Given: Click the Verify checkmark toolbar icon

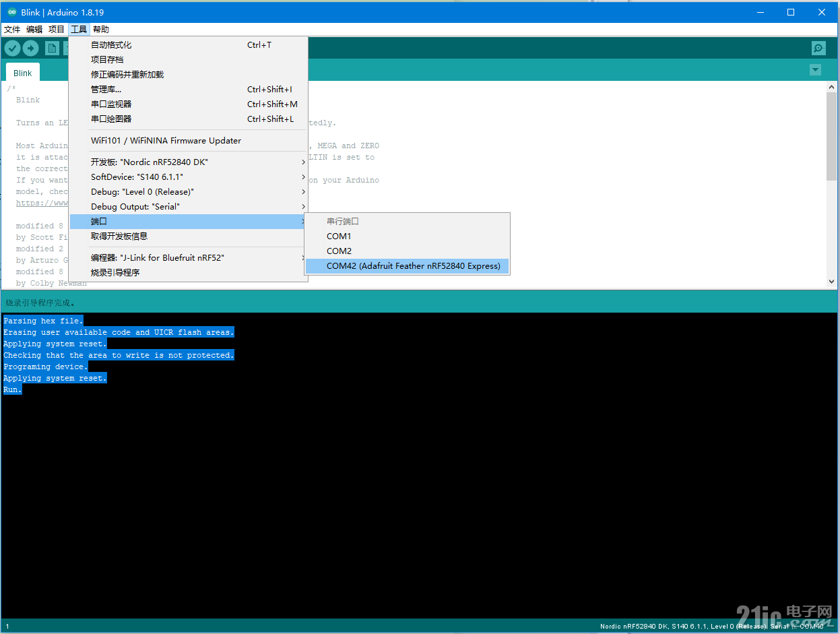Looking at the screenshot, I should 12,48.
